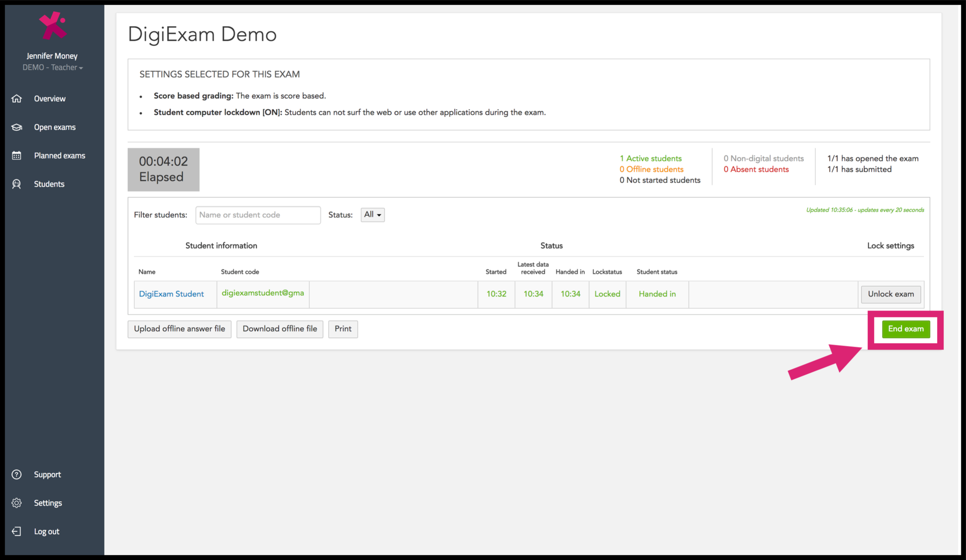
Task: Click the DigiExam Demo page title
Action: pos(202,34)
